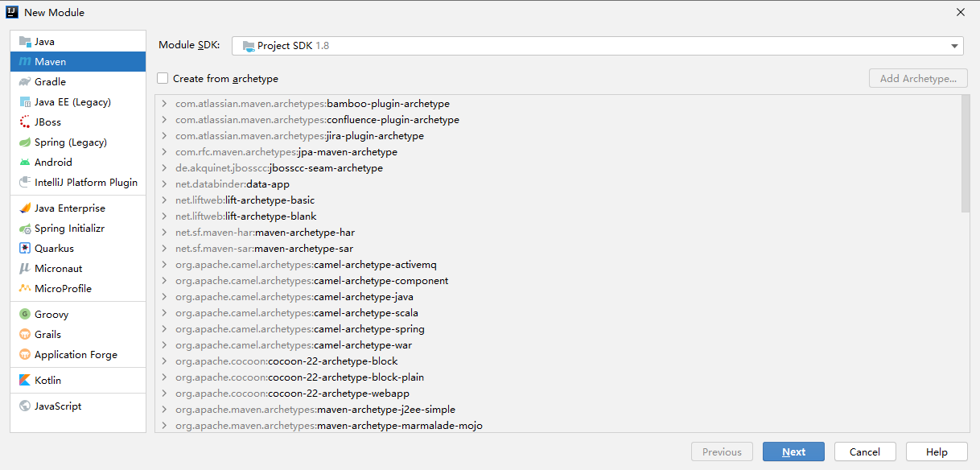Select the JavaScript globe icon
The width and height of the screenshot is (980, 470).
(25, 406)
